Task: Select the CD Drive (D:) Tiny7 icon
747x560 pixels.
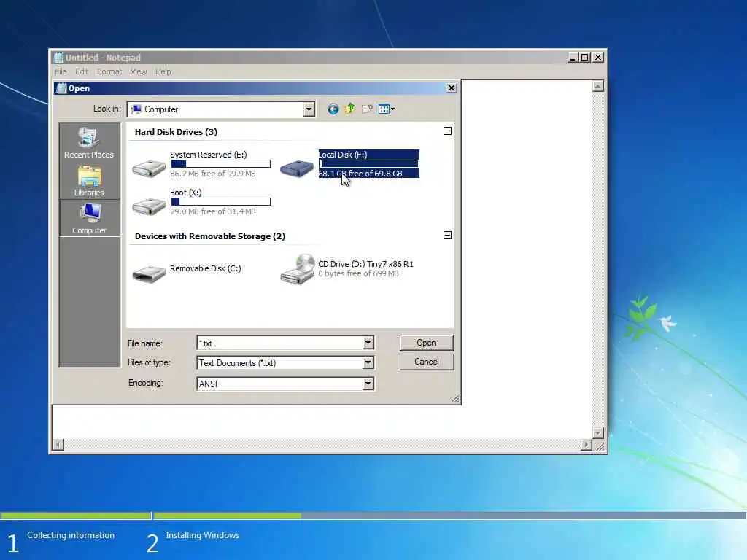Action: [x=298, y=270]
